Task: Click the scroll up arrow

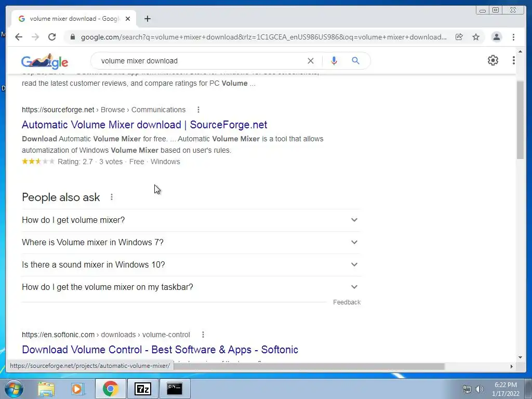Action: pyautogui.click(x=520, y=51)
